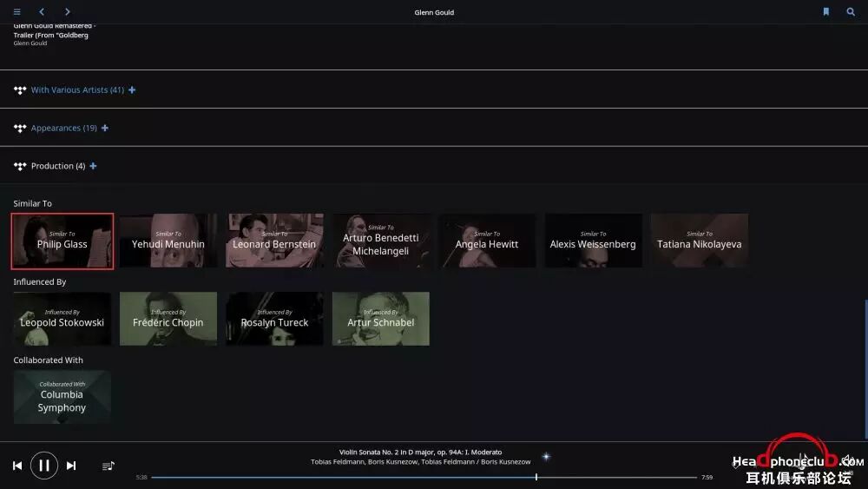
Task: Open the hamburger navigation menu
Action: click(16, 11)
